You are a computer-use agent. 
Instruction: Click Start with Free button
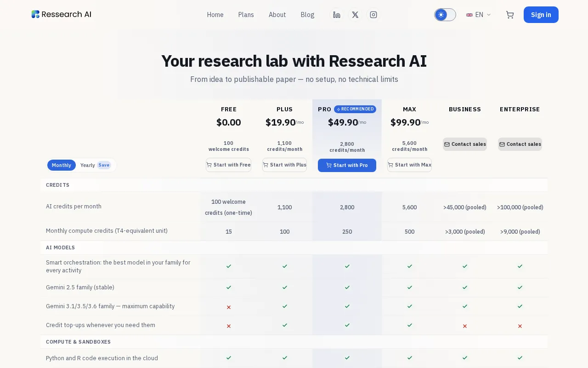point(229,165)
